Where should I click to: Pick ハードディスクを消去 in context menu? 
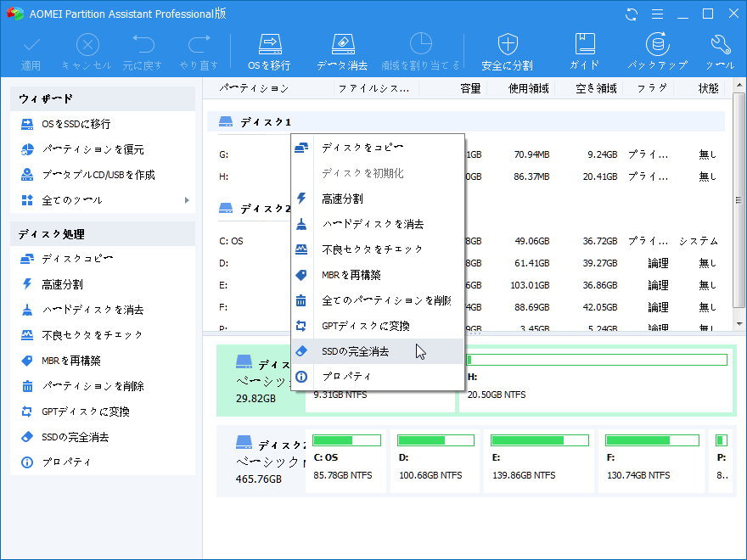pyautogui.click(x=377, y=224)
